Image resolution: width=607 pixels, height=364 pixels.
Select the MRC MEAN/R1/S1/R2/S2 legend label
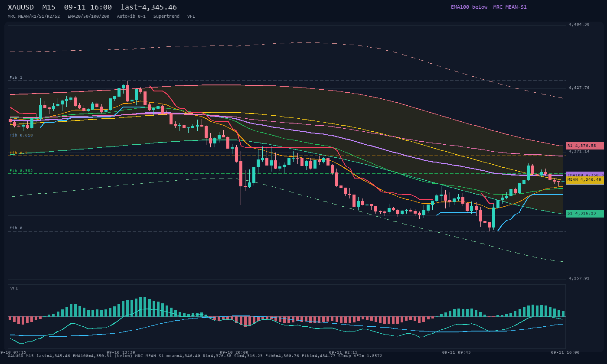point(34,16)
